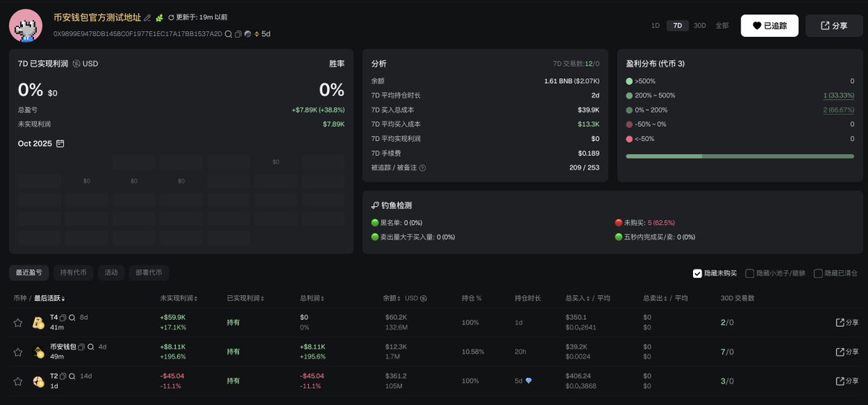Click the <-50% red dot legend
The image size is (868, 405).
click(x=629, y=139)
